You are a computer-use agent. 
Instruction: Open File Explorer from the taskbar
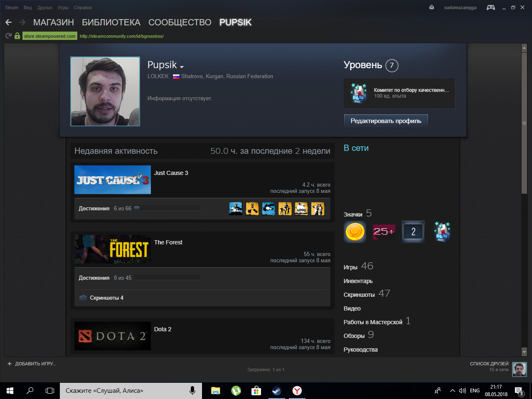[215, 391]
